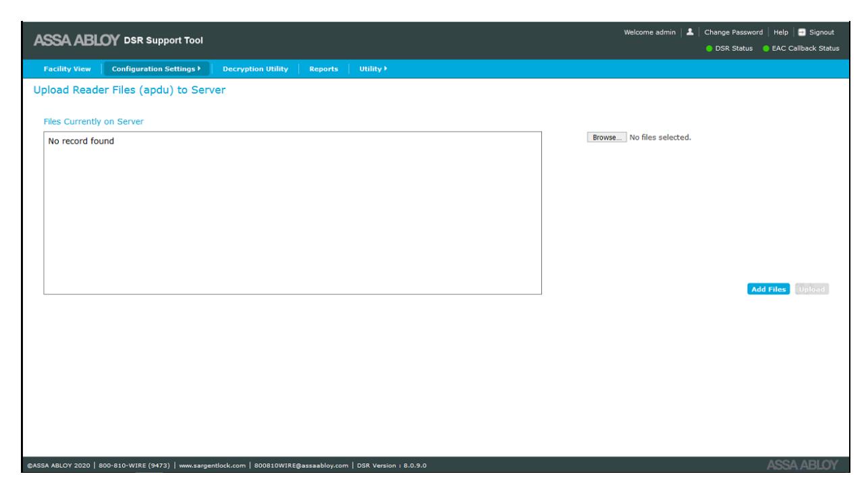
Task: Click the ASSA ABLOY logo in footer
Action: point(804,465)
